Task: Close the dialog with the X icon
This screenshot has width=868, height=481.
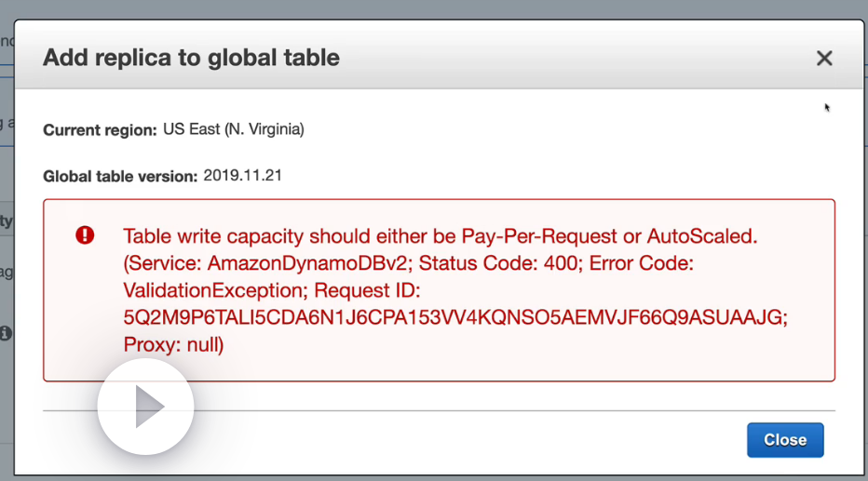Action: click(x=824, y=59)
